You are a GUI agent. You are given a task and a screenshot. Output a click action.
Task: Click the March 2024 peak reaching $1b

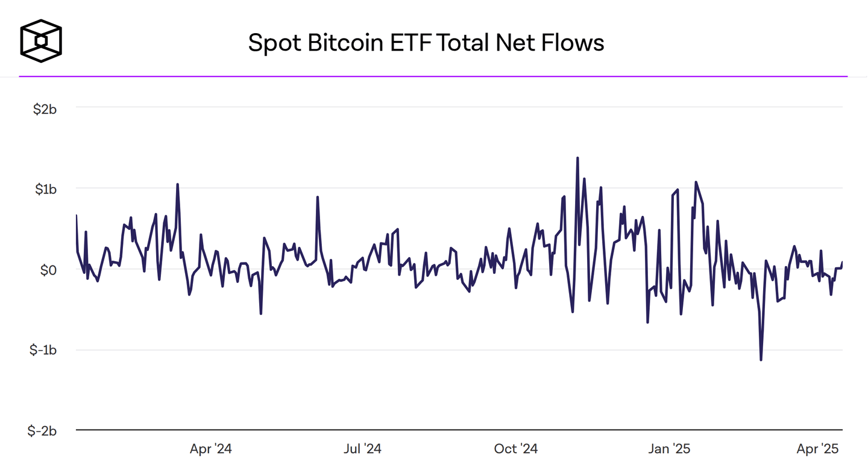177,185
